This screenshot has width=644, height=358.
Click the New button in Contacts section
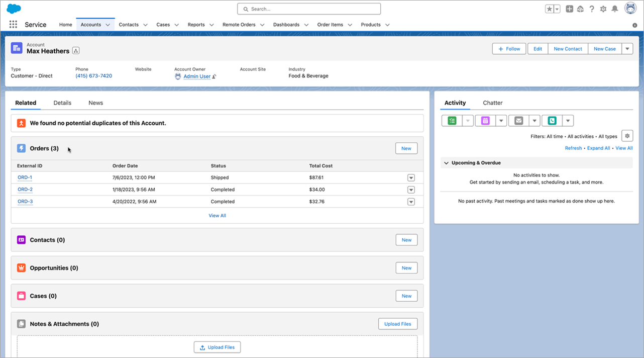(406, 240)
